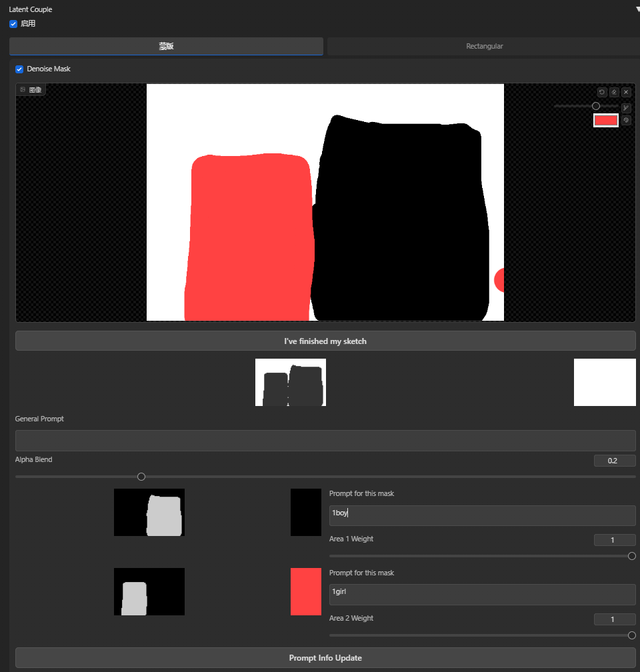Image resolution: width=640 pixels, height=672 pixels.
Task: Uncheck the Denoise Mask option
Action: click(x=19, y=69)
